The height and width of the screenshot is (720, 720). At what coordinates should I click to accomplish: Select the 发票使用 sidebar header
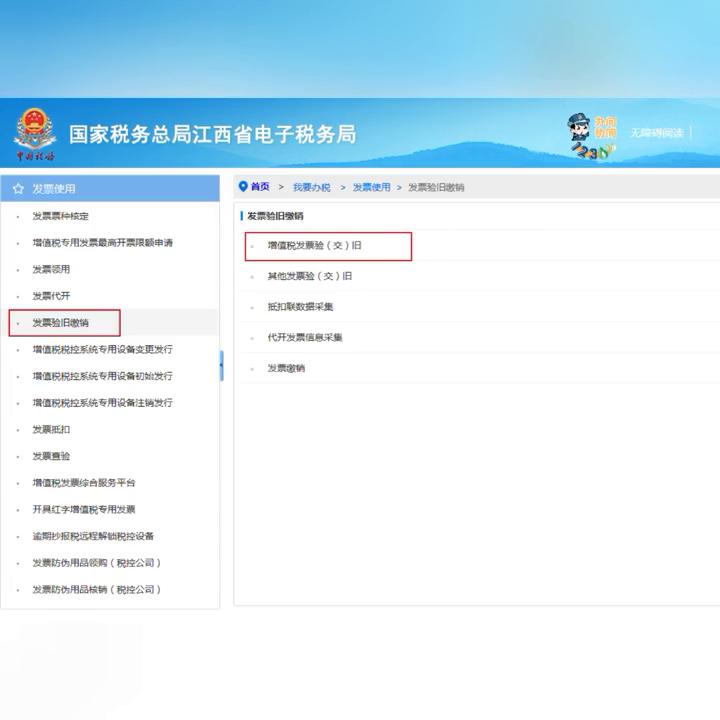click(x=110, y=189)
